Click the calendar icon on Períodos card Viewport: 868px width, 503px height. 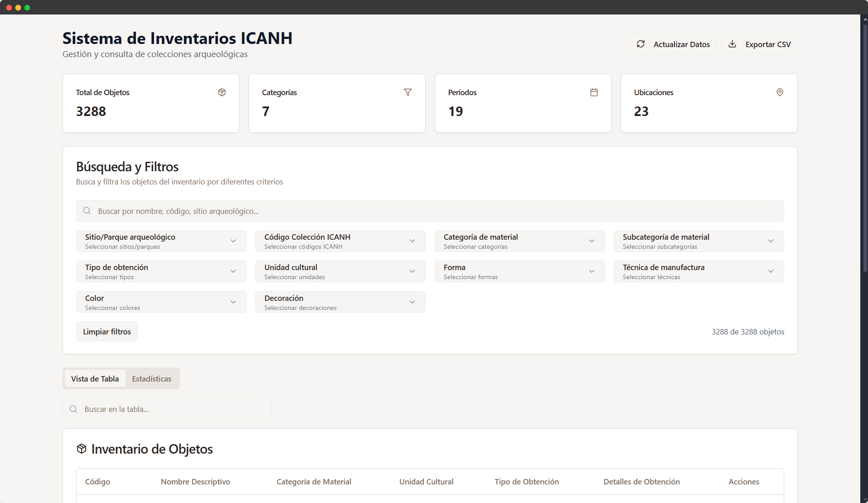coord(594,92)
